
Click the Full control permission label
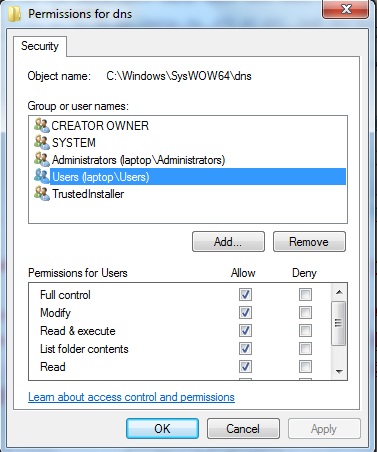click(65, 295)
